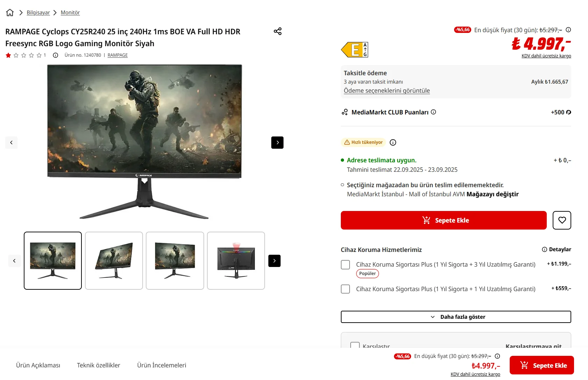Screen dimensions: 588x380
Task: Select the rear RGB view thumbnail
Action: [x=236, y=261]
